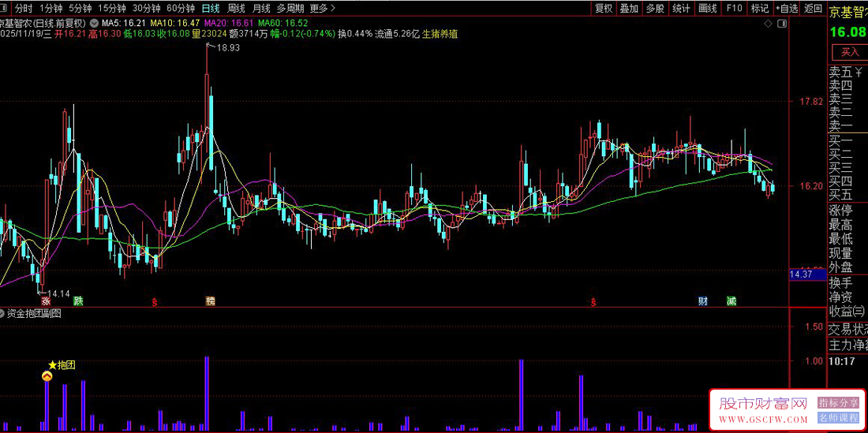Click the 交易状态 row
Screen dimensions: 868x433
[848, 330]
